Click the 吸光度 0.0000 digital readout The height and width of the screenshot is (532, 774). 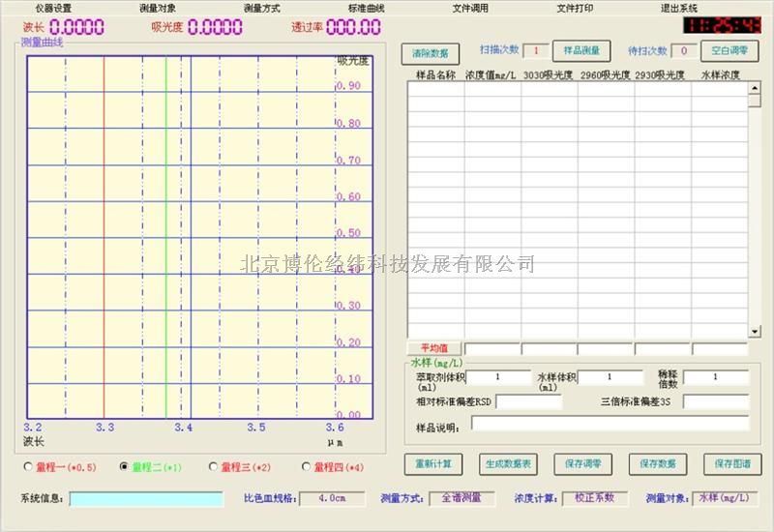(x=215, y=27)
